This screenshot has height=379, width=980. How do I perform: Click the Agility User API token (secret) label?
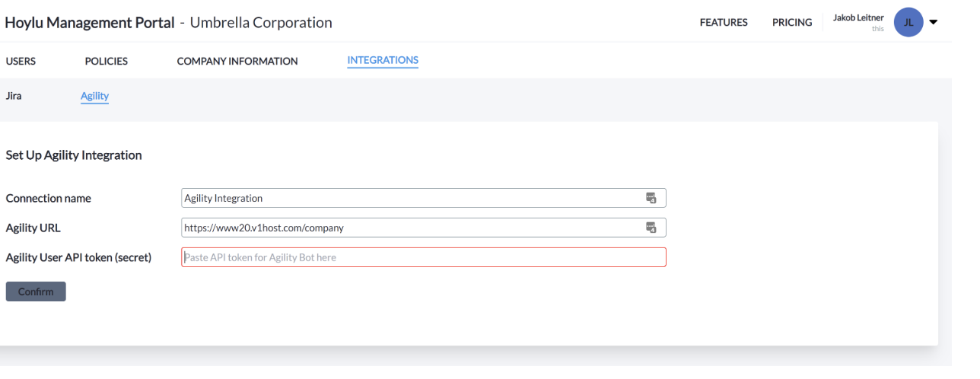click(78, 257)
